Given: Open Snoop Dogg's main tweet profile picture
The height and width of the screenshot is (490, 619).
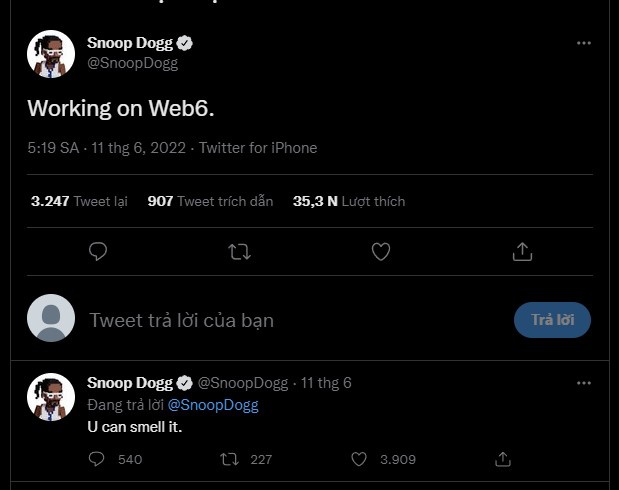Looking at the screenshot, I should [51, 54].
